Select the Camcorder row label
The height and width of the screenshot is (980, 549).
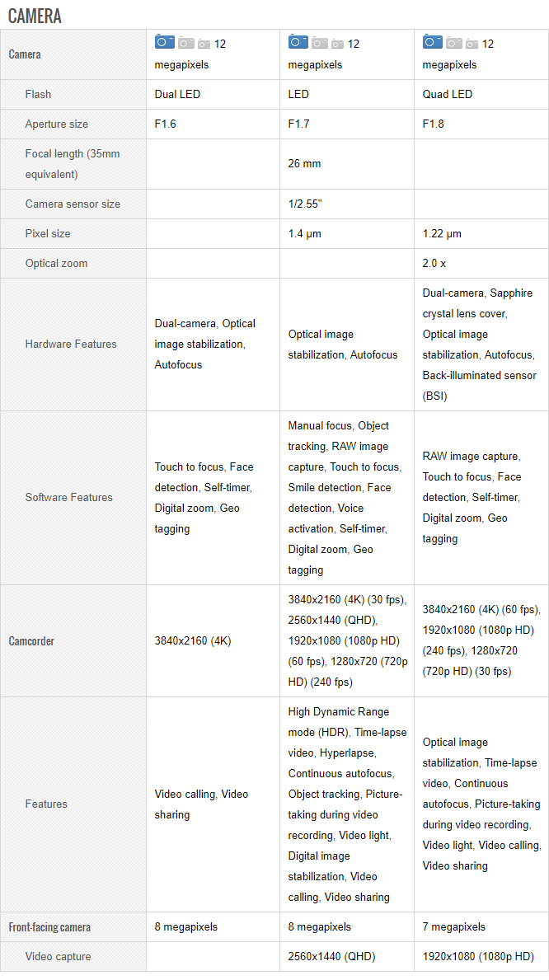pyautogui.click(x=31, y=641)
